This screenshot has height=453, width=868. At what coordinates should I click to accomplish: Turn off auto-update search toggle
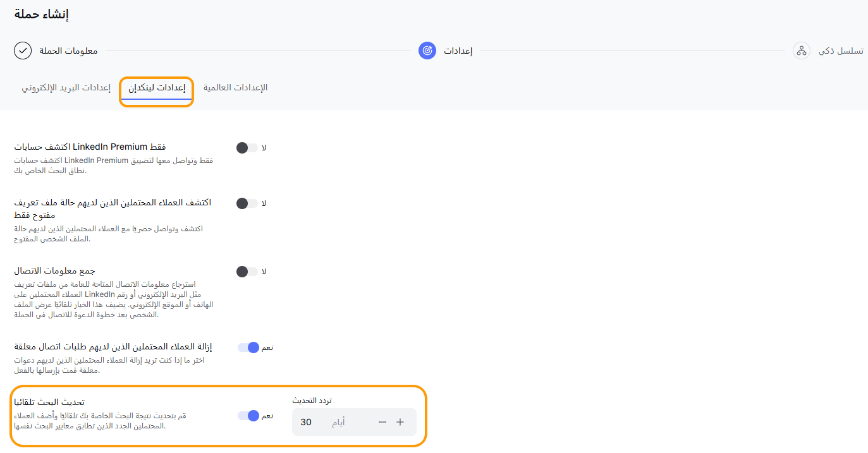click(x=248, y=416)
